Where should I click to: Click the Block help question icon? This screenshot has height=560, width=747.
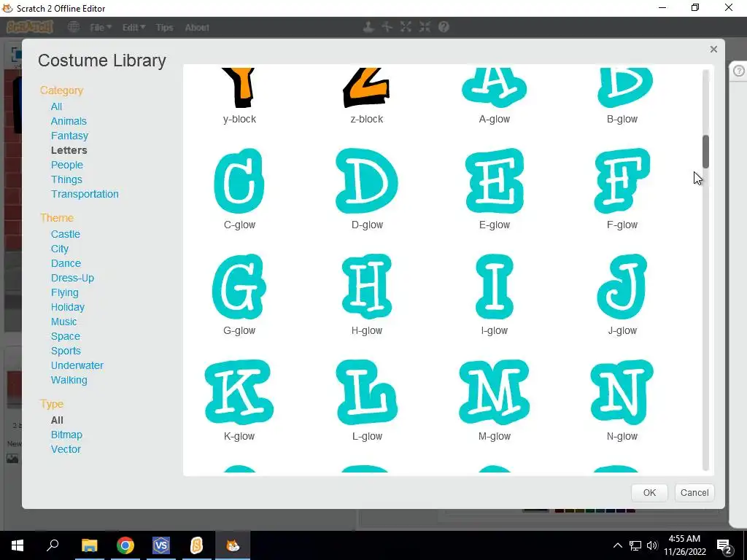pos(444,27)
